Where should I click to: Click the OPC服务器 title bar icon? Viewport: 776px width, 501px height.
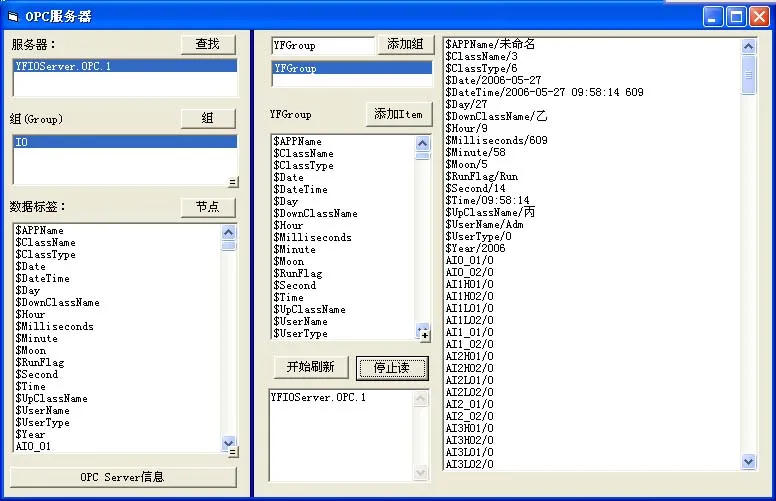[14, 17]
